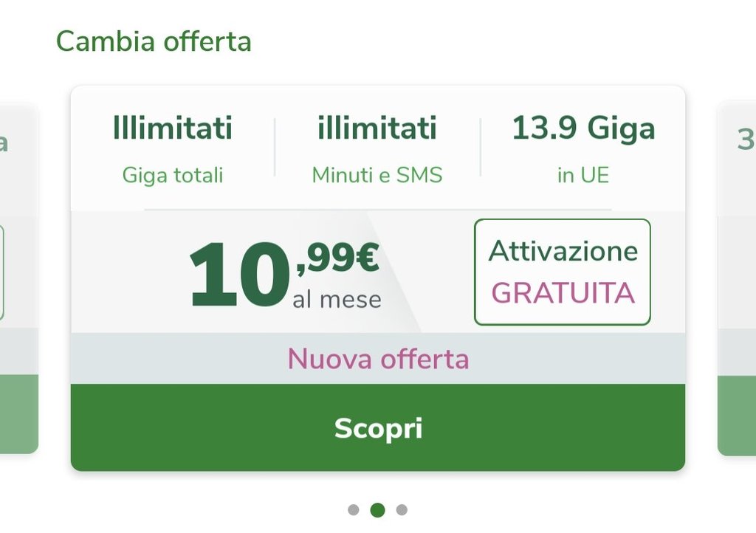Select the Minuti e SMS label

click(x=377, y=175)
